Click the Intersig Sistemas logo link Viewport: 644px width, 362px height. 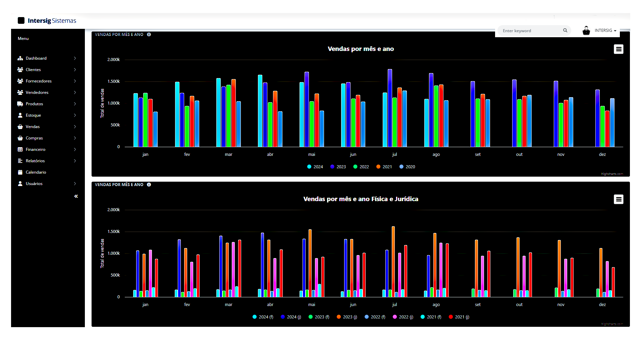pos(47,21)
